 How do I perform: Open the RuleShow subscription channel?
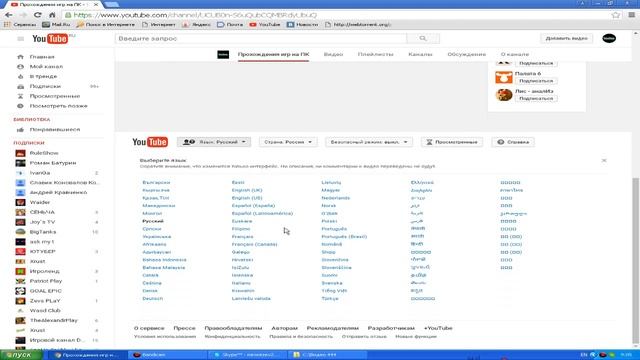coord(44,153)
